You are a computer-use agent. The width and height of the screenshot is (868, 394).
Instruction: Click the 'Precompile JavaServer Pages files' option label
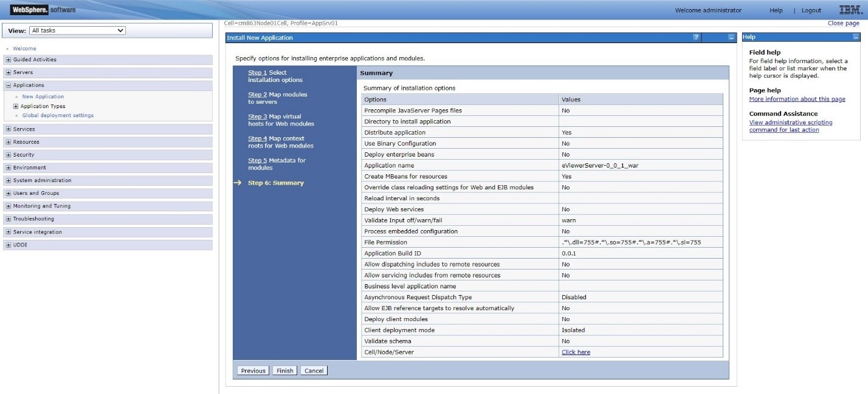pos(413,110)
